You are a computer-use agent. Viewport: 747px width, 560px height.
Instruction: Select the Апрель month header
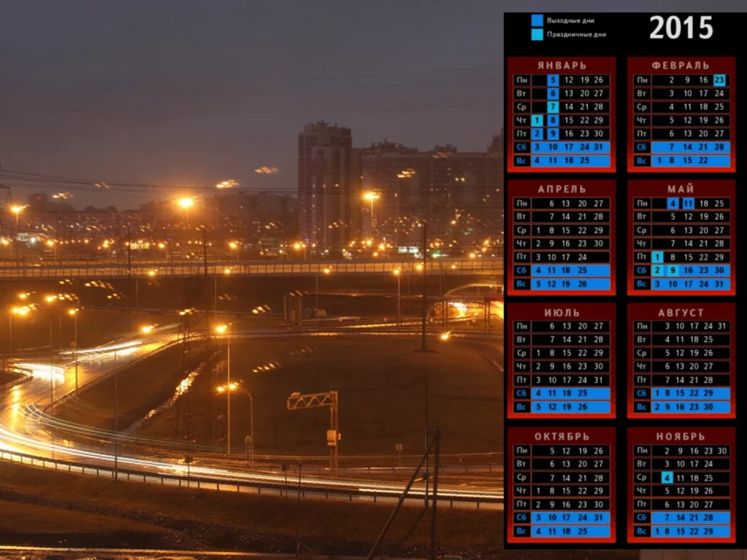[x=562, y=189]
